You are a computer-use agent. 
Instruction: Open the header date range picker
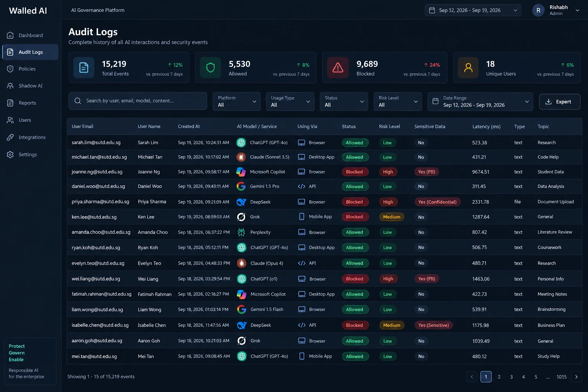[473, 10]
